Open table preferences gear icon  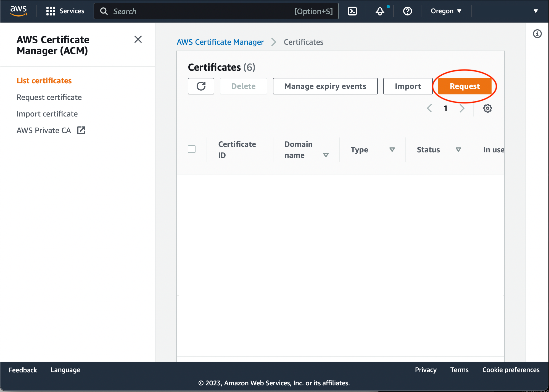click(x=488, y=108)
